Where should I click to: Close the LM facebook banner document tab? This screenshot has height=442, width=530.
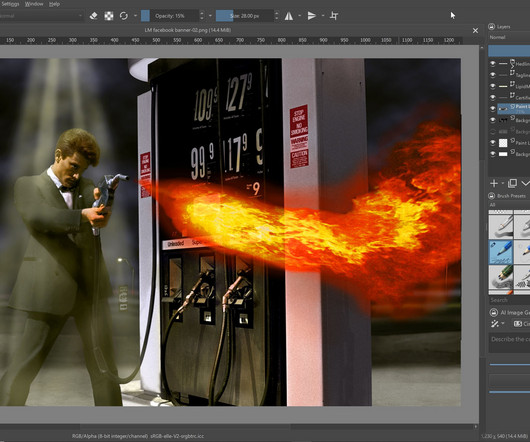[x=475, y=30]
